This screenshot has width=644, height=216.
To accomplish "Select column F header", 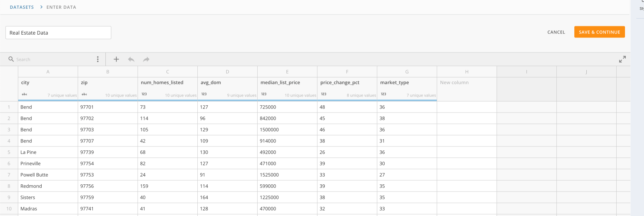I will click(347, 72).
